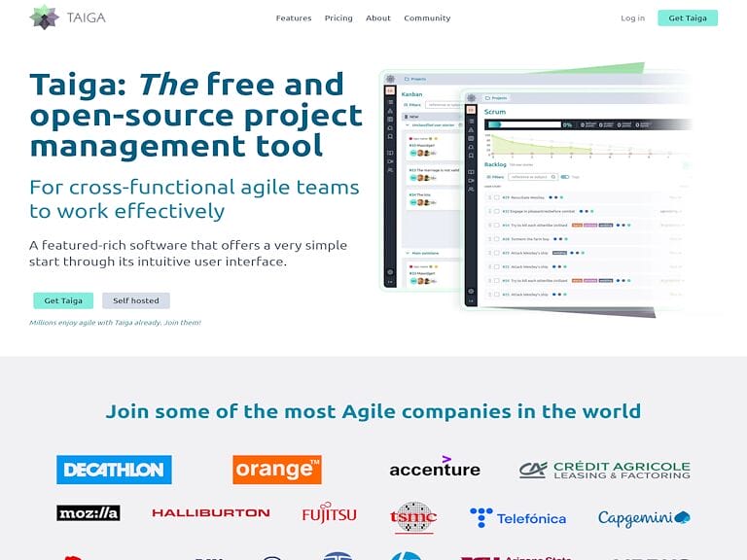Screen dimensions: 747x560
Task: Click the TSMC logo
Action: (413, 516)
